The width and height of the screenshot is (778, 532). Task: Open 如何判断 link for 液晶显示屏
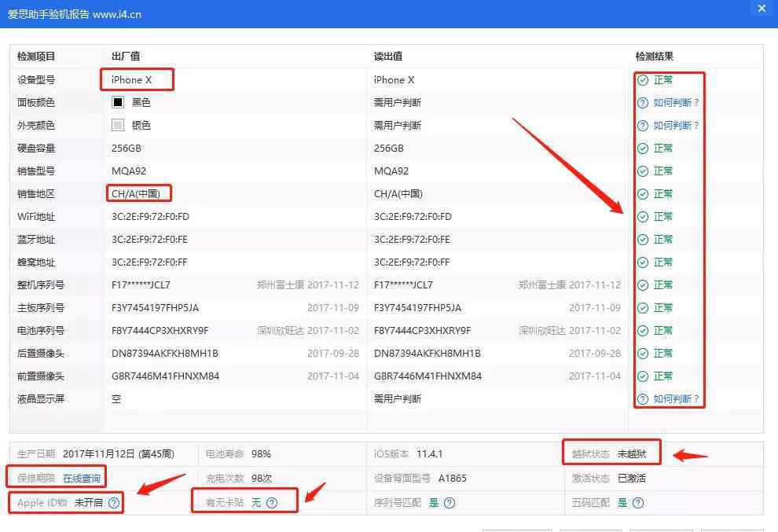pos(676,399)
